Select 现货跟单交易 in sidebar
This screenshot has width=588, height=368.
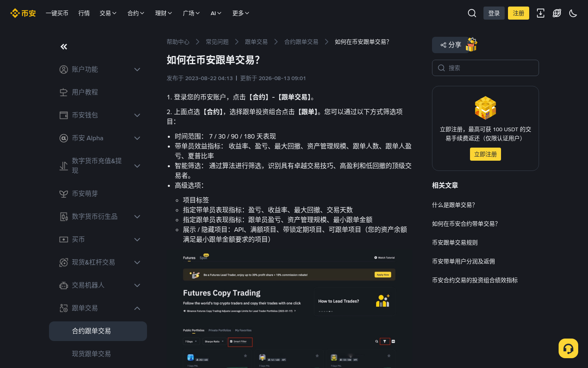tap(98, 354)
